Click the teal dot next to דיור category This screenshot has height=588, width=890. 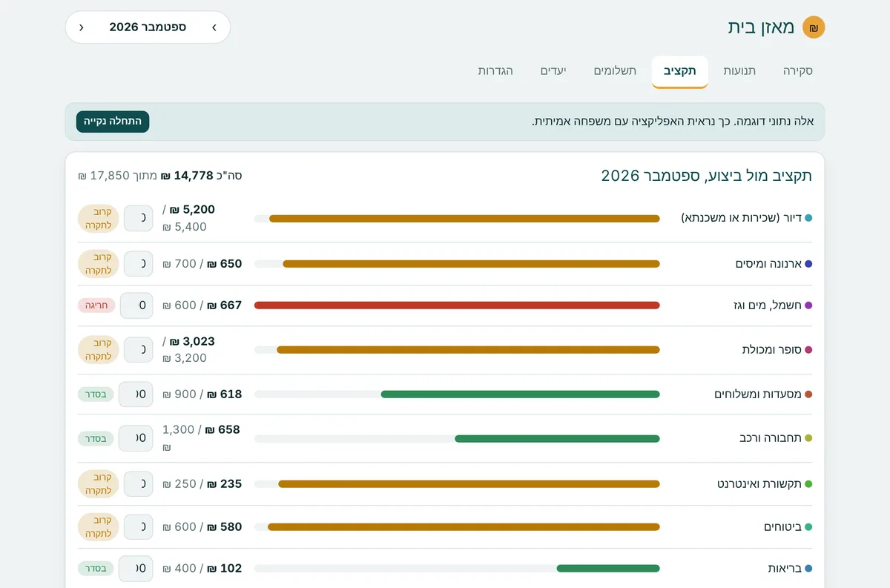808,218
